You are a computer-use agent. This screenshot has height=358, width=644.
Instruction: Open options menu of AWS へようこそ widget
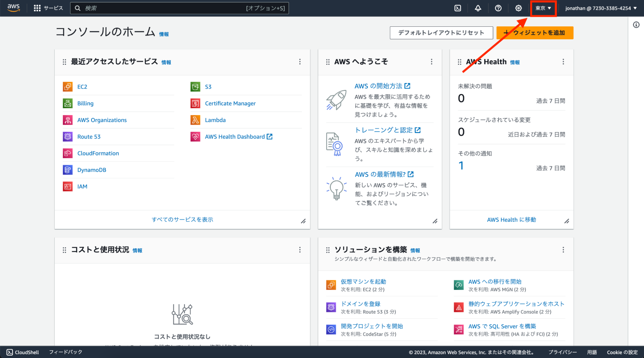click(x=431, y=62)
